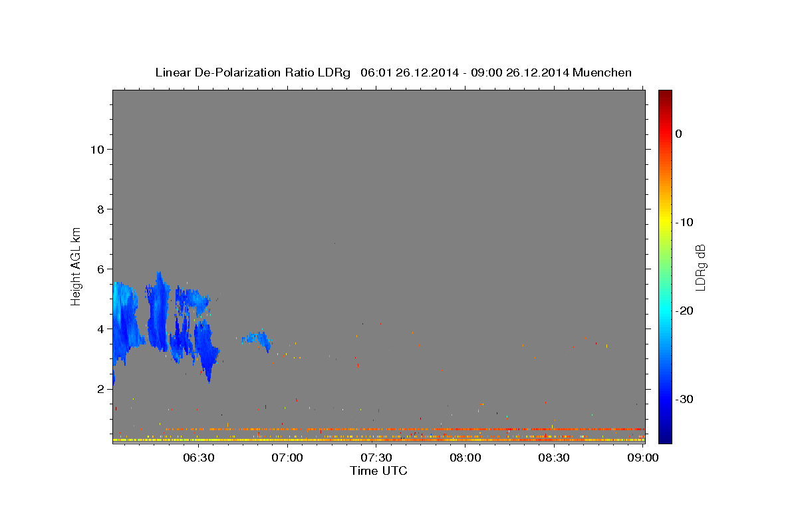Click the height tick label '2'
798x532 pixels.
point(101,389)
